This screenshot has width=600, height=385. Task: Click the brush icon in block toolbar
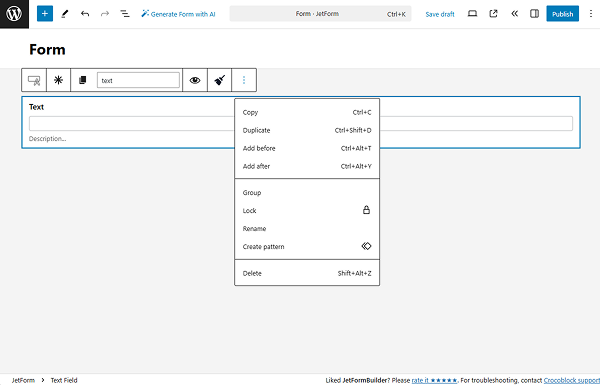(x=220, y=80)
